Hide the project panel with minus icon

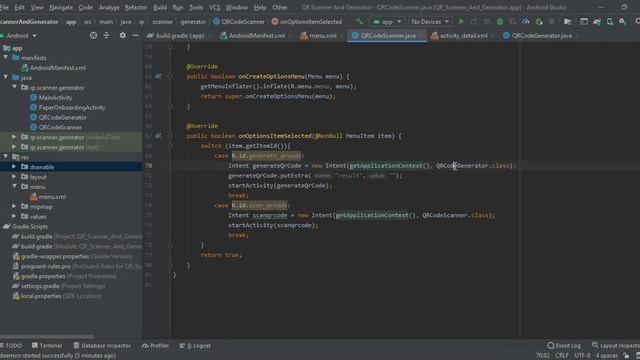[x=136, y=36]
